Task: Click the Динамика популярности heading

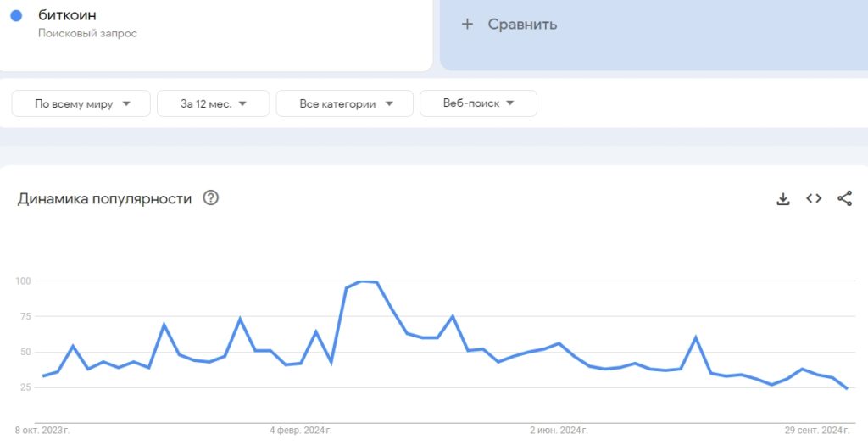Action: tap(104, 198)
